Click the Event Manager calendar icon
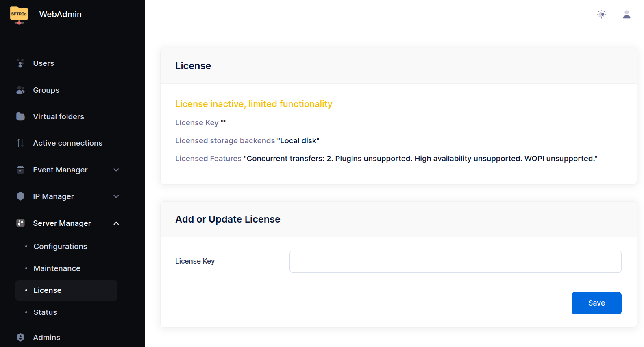 [x=20, y=170]
